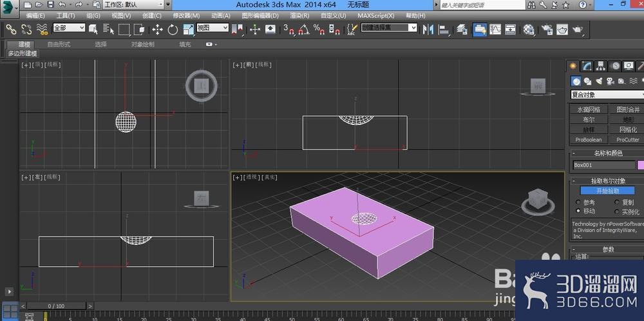The image size is (644, 321).
Task: Toggle window/crossing selection mode
Action: [139, 29]
